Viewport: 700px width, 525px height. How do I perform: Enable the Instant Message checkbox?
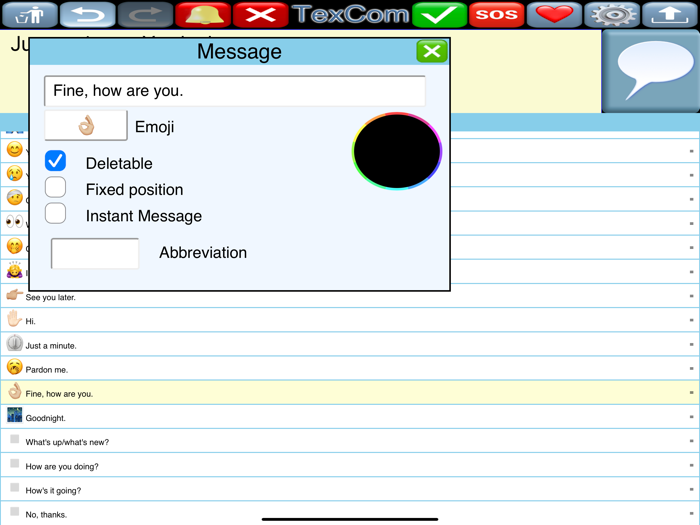click(x=55, y=213)
